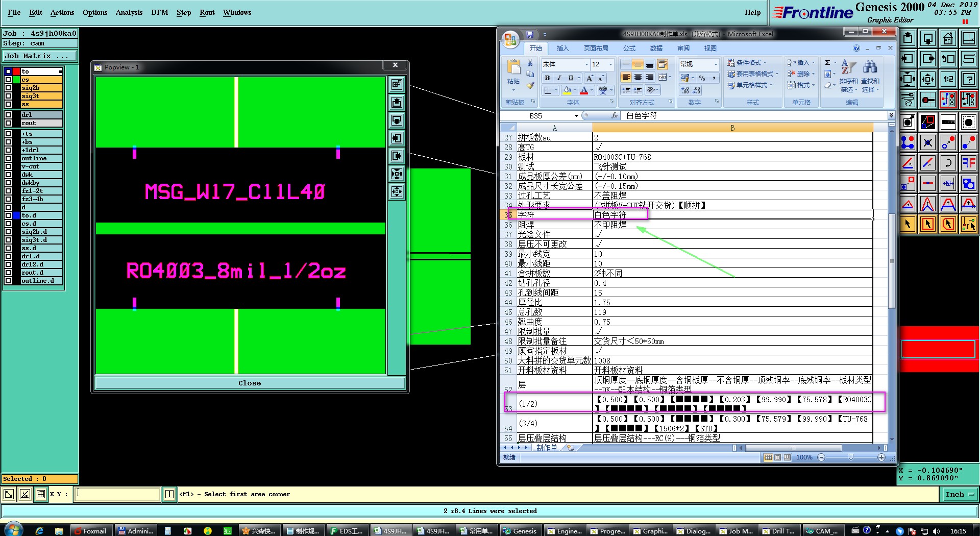Toggle Bold formatting in Excel ribbon
Viewport: 980px width, 536px height.
click(x=547, y=78)
